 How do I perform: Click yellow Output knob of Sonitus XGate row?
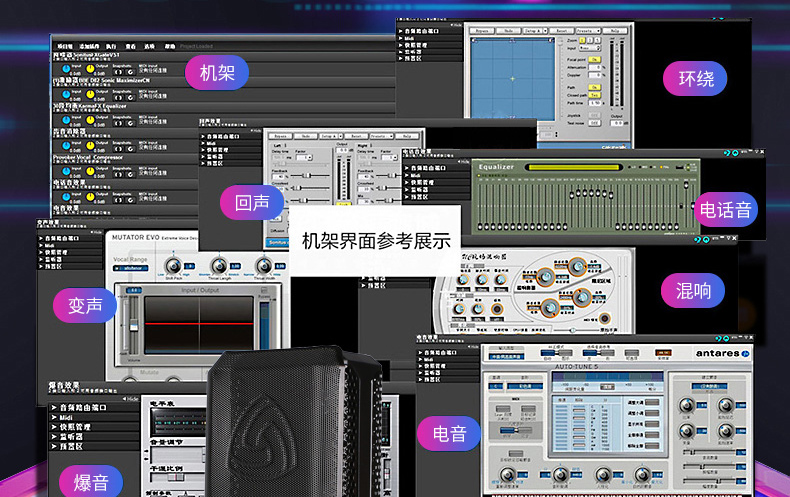(x=90, y=69)
